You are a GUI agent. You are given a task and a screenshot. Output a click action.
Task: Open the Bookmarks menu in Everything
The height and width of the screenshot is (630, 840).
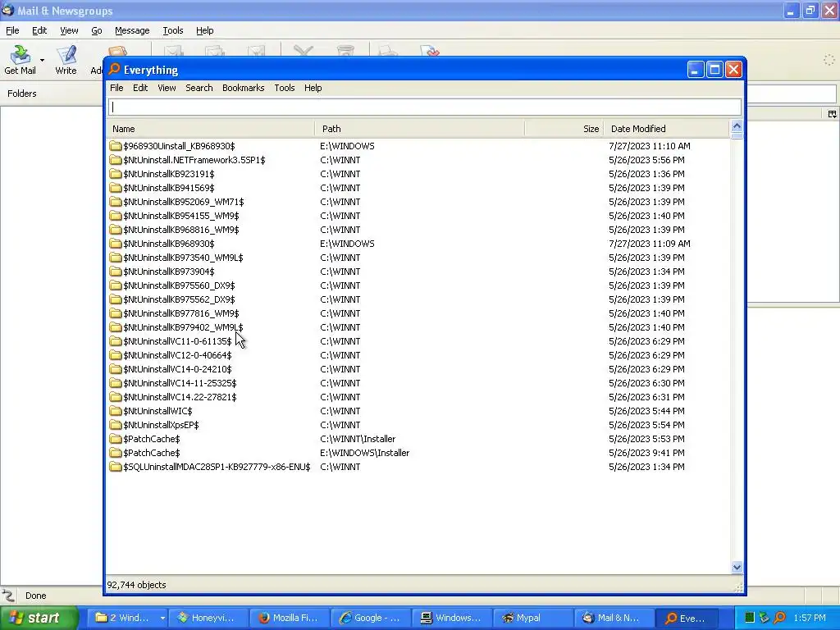pos(243,88)
